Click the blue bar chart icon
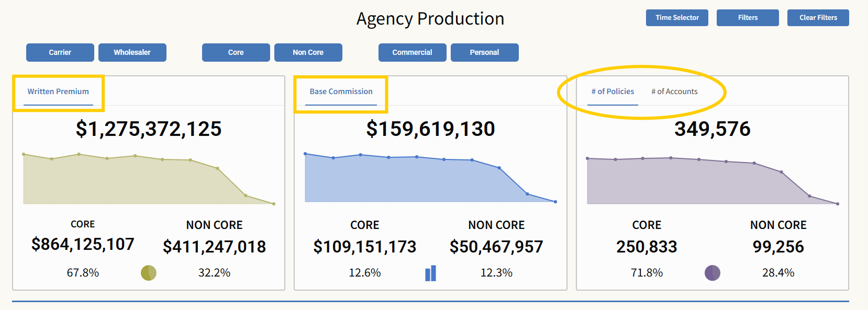This screenshot has height=310, width=868. 430,273
